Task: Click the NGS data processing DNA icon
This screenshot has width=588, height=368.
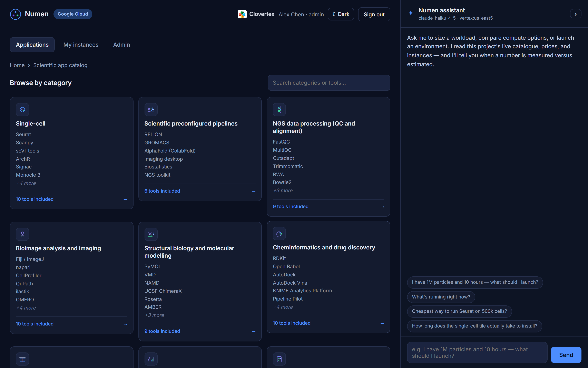Action: coord(279,110)
